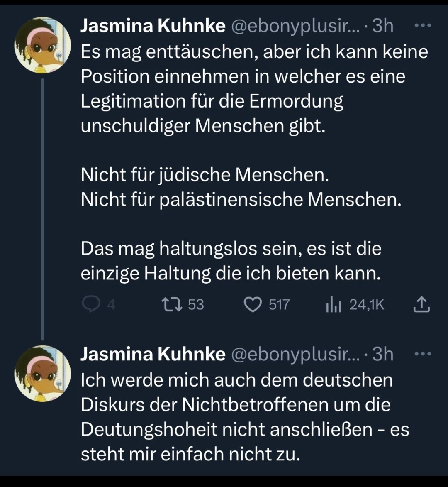448x487 pixels.
Task: Click the reply speech bubble icon
Action: tap(89, 305)
